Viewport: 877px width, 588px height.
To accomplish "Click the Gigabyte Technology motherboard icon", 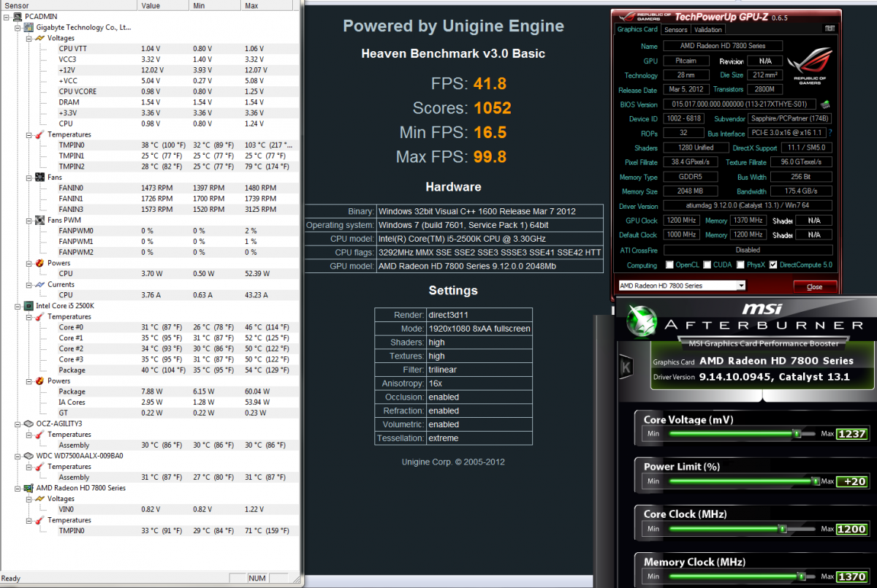I will pos(29,27).
